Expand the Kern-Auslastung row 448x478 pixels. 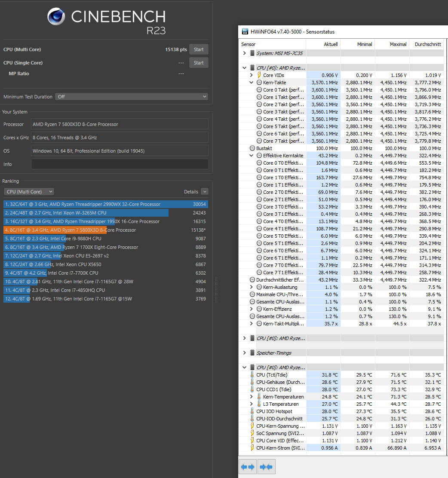(x=251, y=287)
